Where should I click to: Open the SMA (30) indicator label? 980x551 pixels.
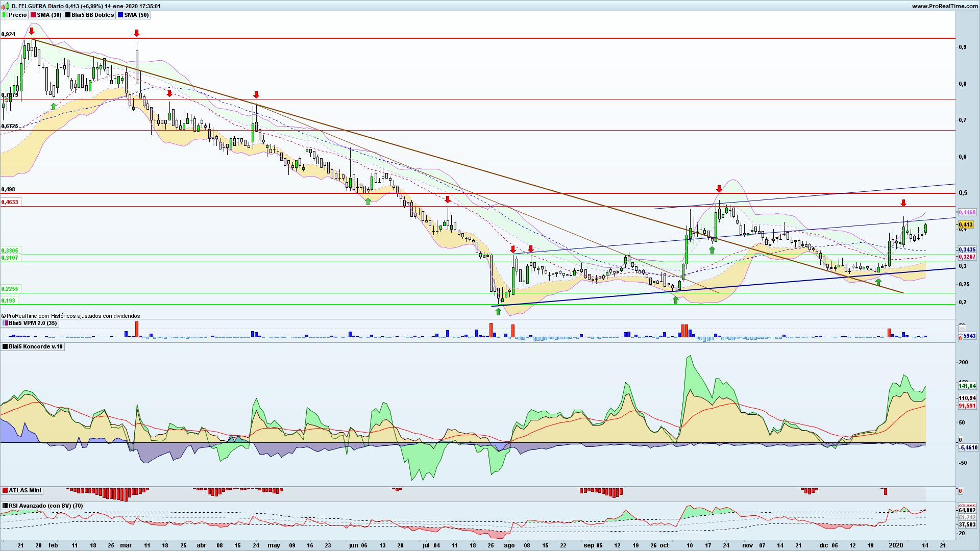(x=49, y=15)
